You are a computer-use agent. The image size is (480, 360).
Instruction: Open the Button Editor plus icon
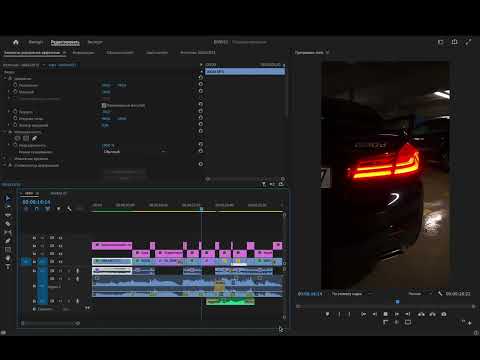[x=470, y=323]
